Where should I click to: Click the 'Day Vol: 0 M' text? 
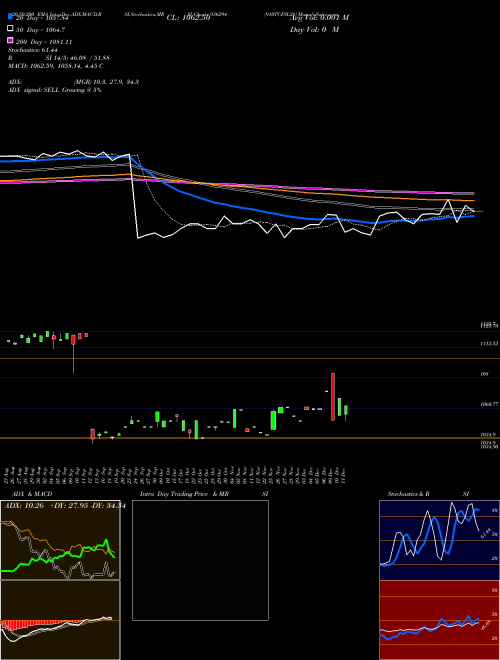click(314, 29)
